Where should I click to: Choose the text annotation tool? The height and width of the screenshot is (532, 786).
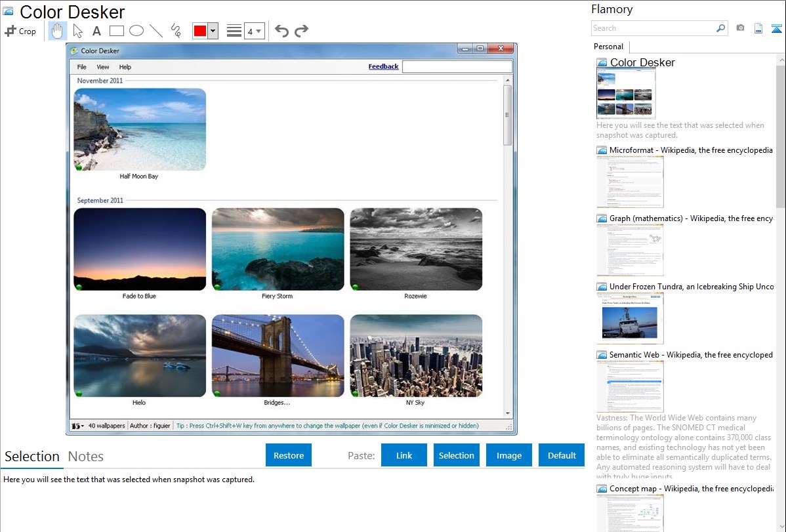pos(96,31)
